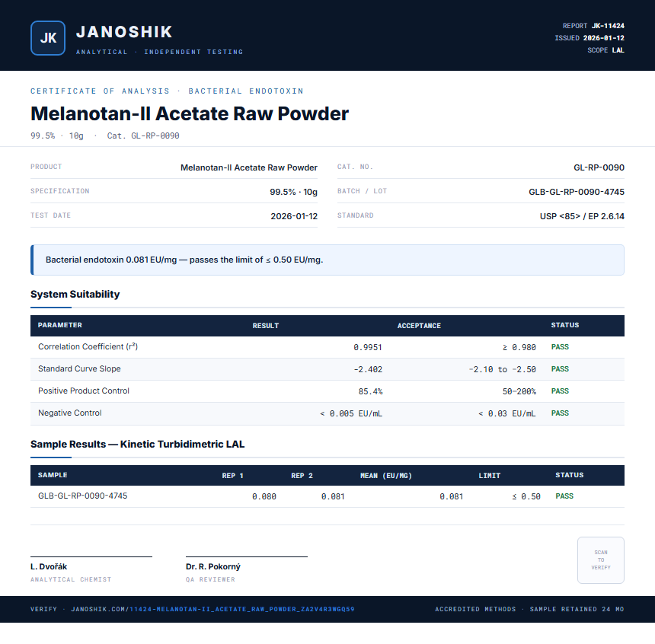Click the signature name L. Dvořák
This screenshot has width=655, height=644.
click(49, 567)
